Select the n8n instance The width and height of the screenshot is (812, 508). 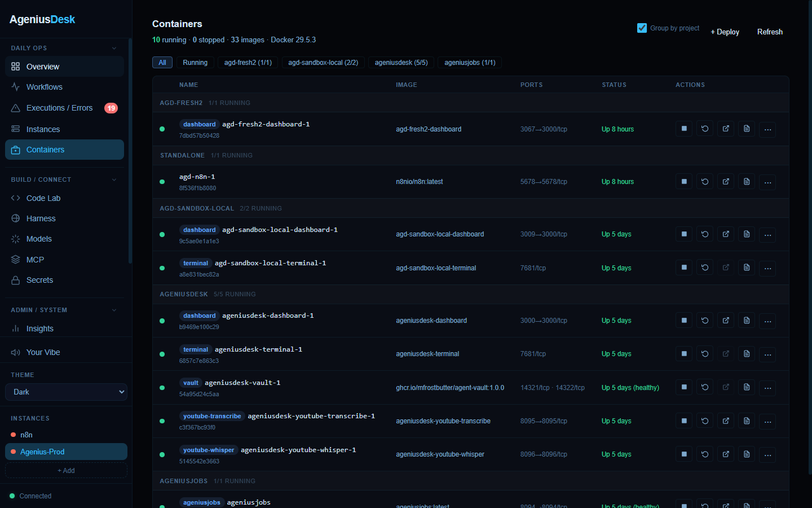(66, 435)
